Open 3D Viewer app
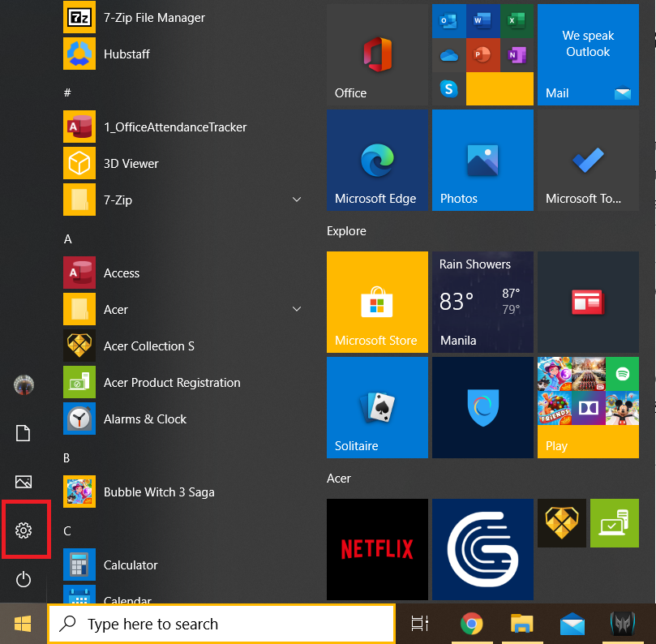 pyautogui.click(x=182, y=163)
